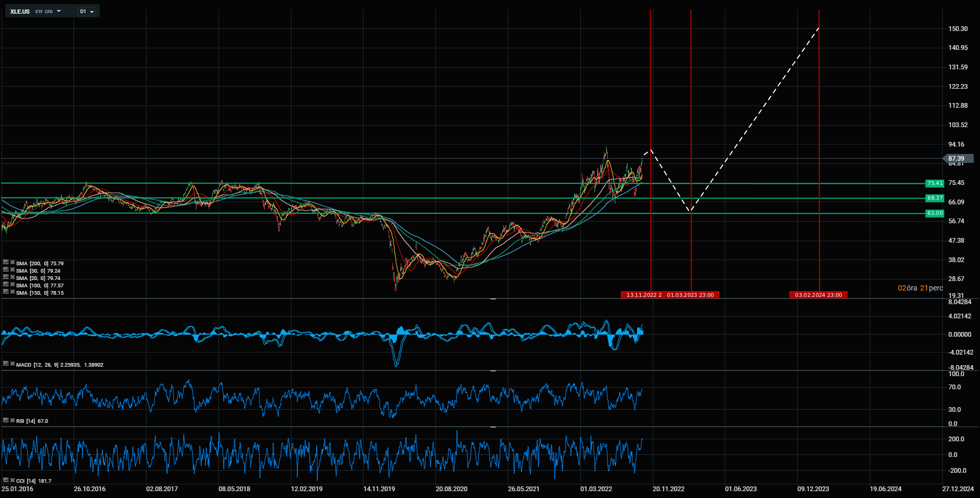
Task: Grab the divider handle above MACD panel
Action: pos(493,299)
